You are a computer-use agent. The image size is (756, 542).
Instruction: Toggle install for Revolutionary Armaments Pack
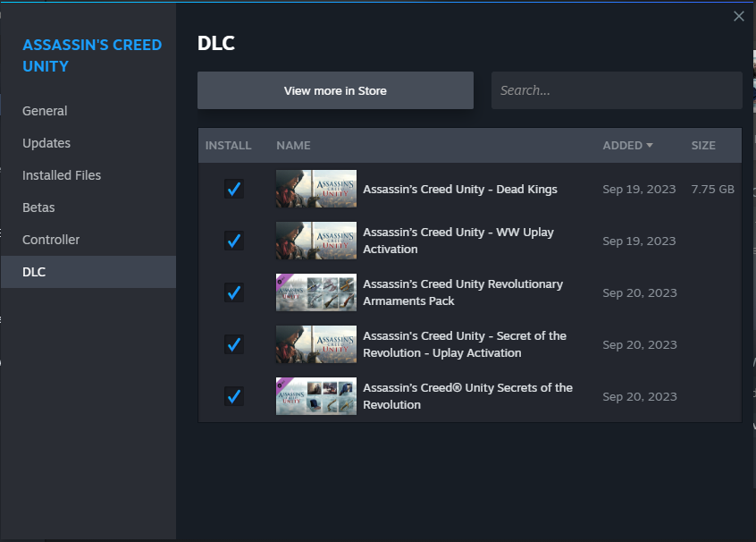click(x=234, y=292)
